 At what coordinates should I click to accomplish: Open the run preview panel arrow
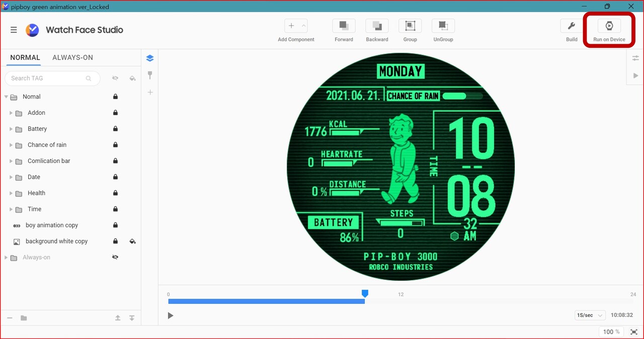point(635,75)
